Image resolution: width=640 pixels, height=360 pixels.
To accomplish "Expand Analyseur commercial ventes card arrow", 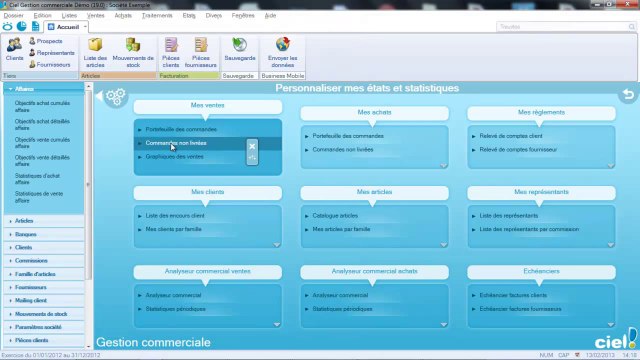I will coord(277,324).
